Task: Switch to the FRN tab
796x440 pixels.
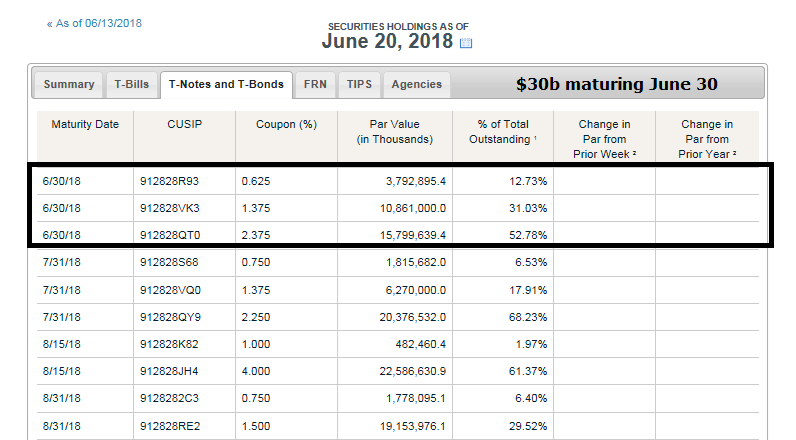Action: pyautogui.click(x=314, y=85)
